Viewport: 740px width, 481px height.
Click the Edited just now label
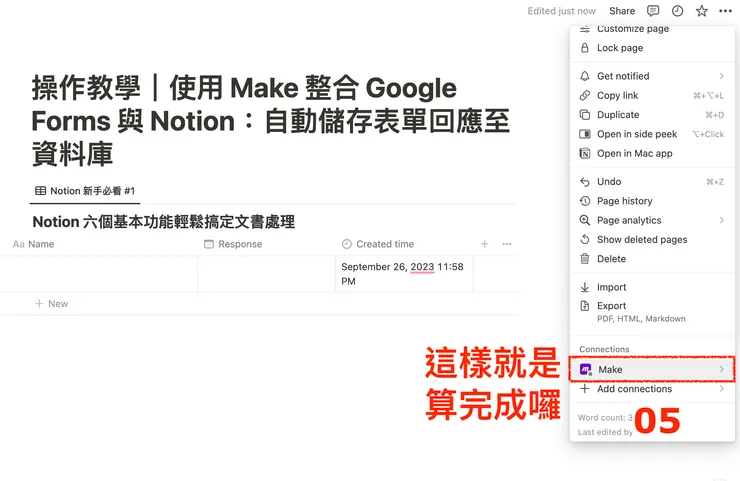(x=562, y=11)
